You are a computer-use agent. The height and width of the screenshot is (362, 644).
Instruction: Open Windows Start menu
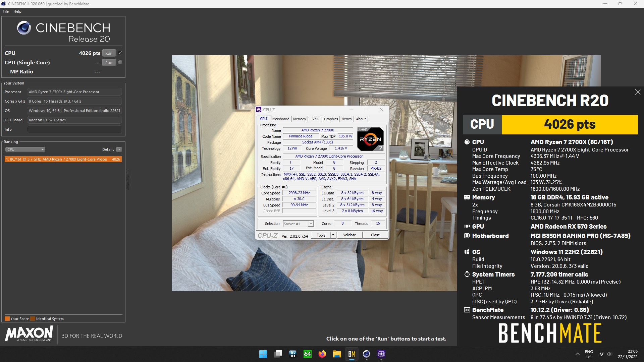click(263, 354)
